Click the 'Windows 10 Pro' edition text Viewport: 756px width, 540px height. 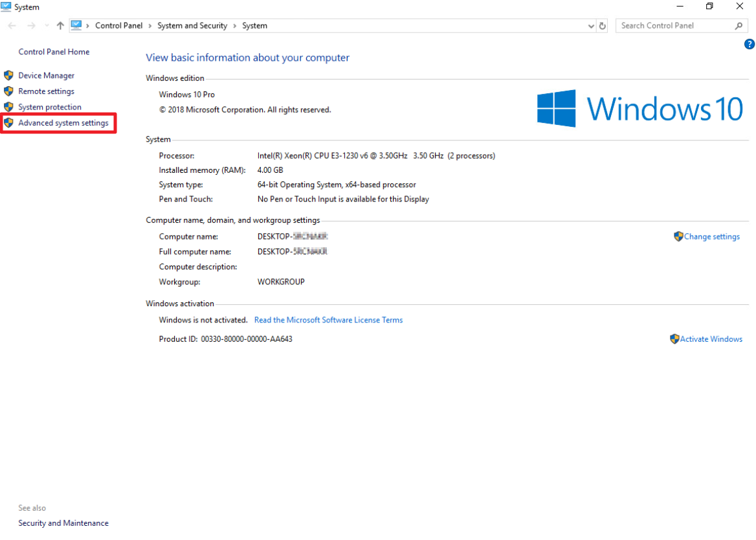pyautogui.click(x=186, y=95)
